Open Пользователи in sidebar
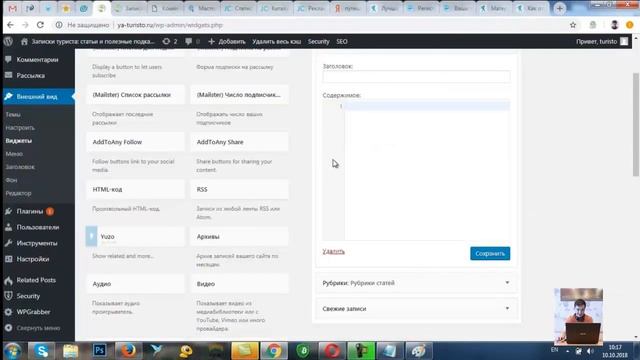Viewport: 640px width, 360px height. click(x=38, y=227)
